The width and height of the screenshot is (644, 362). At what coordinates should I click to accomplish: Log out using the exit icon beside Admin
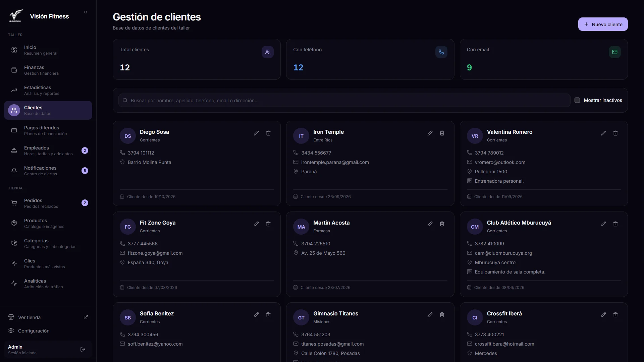(x=83, y=349)
